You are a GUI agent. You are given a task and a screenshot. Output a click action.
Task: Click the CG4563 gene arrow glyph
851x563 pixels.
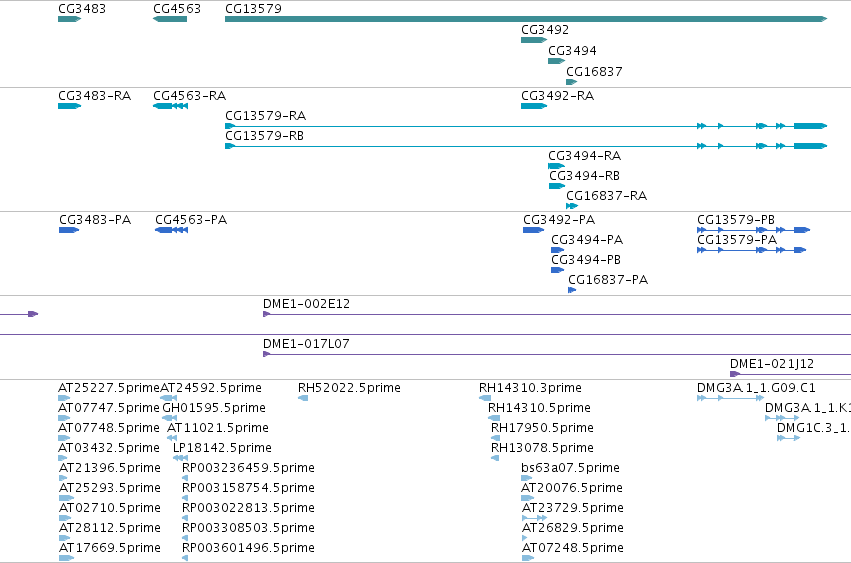click(x=170, y=19)
